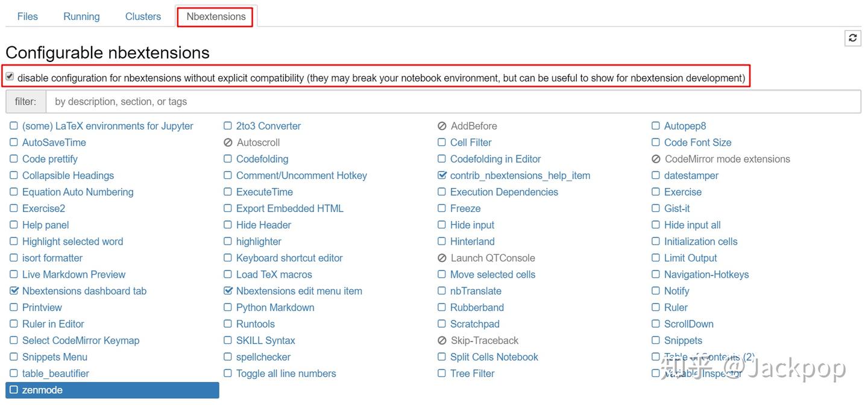Click the disabled icon beside Autoscroll

228,143
